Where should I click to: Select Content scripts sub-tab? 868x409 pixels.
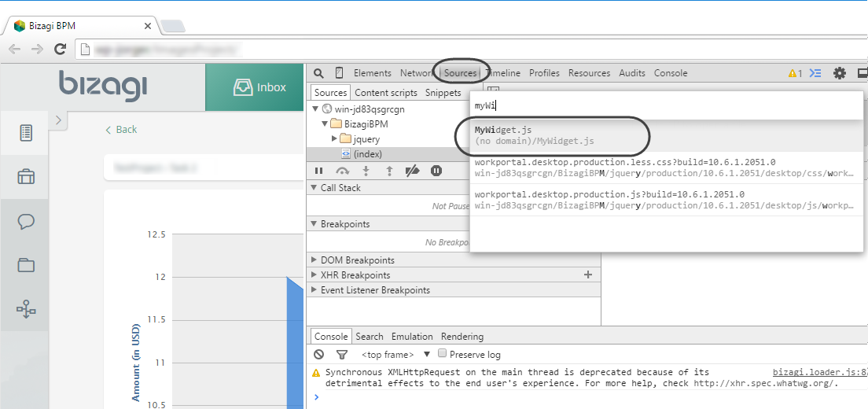[x=386, y=93]
